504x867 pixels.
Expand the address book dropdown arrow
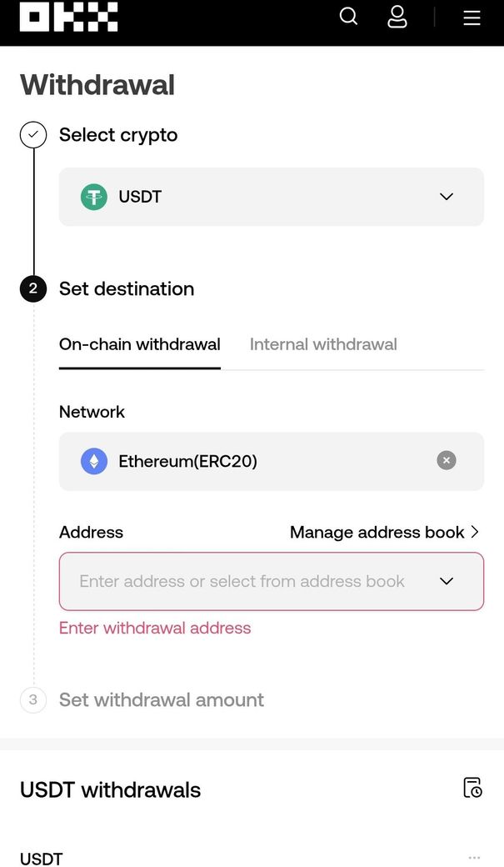point(447,581)
